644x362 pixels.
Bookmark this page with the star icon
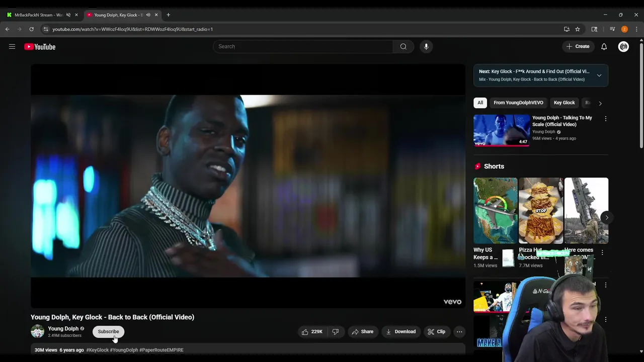(x=578, y=29)
